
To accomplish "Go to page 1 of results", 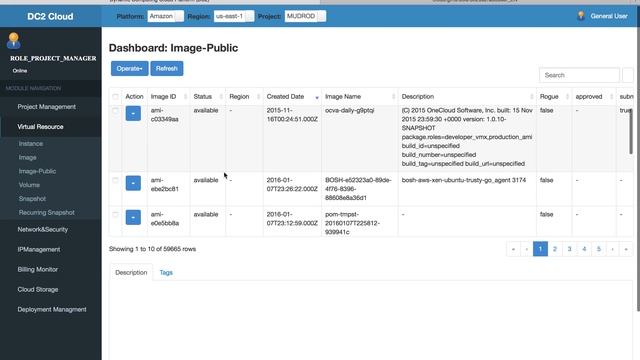I will click(540, 249).
